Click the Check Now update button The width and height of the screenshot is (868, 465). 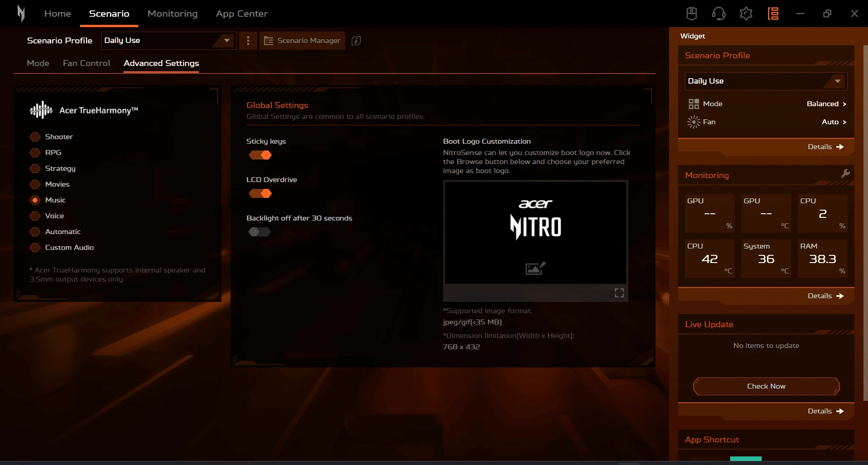point(766,386)
